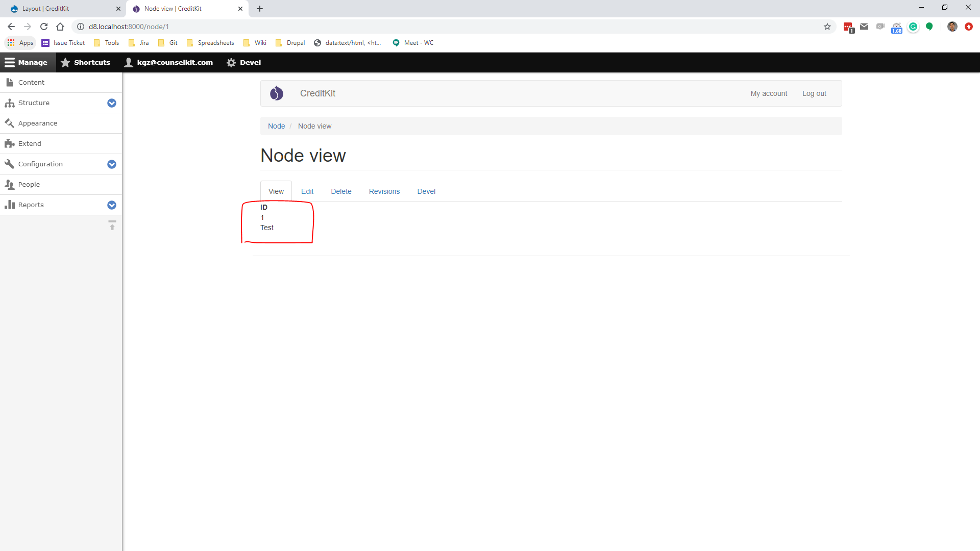
Task: Click the browser home icon
Action: coord(60,27)
